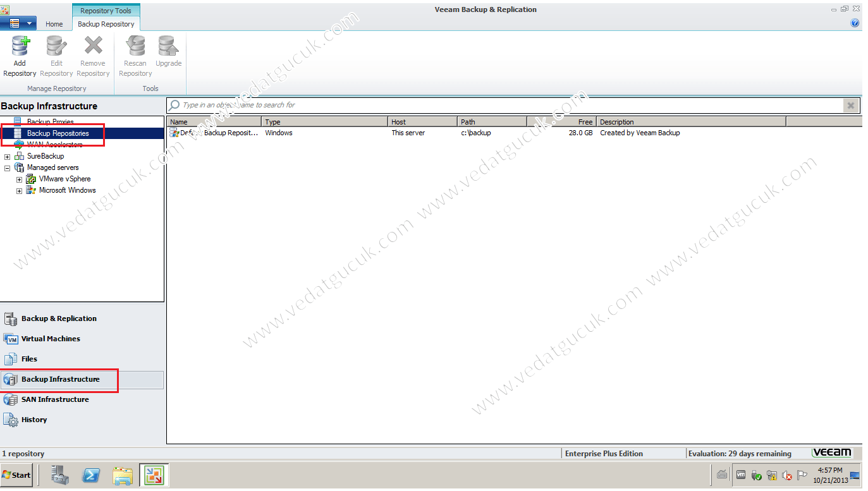Click the '1 repository' status bar text
Screen dimensions: 868x491
(x=23, y=454)
